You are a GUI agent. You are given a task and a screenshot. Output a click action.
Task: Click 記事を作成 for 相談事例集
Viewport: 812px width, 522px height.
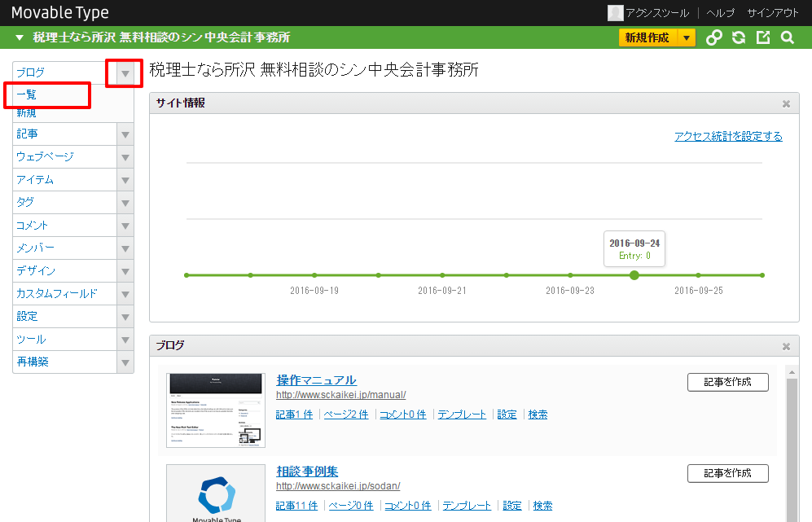pyautogui.click(x=727, y=473)
